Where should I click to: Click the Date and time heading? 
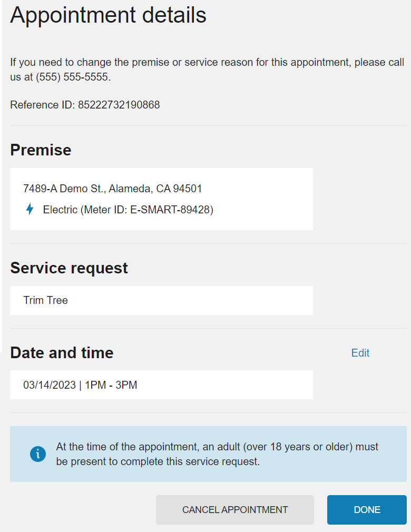pos(61,353)
